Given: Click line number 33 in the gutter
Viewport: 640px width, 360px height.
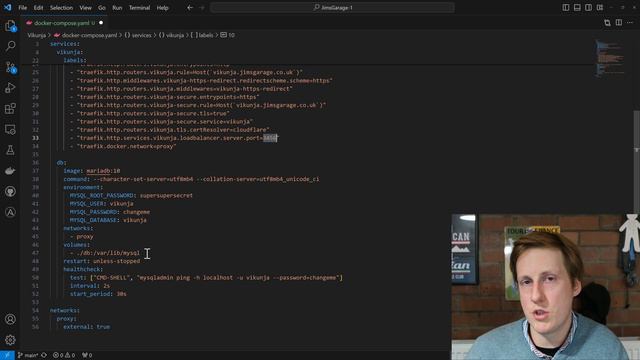Looking at the screenshot, I should pyautogui.click(x=36, y=138).
